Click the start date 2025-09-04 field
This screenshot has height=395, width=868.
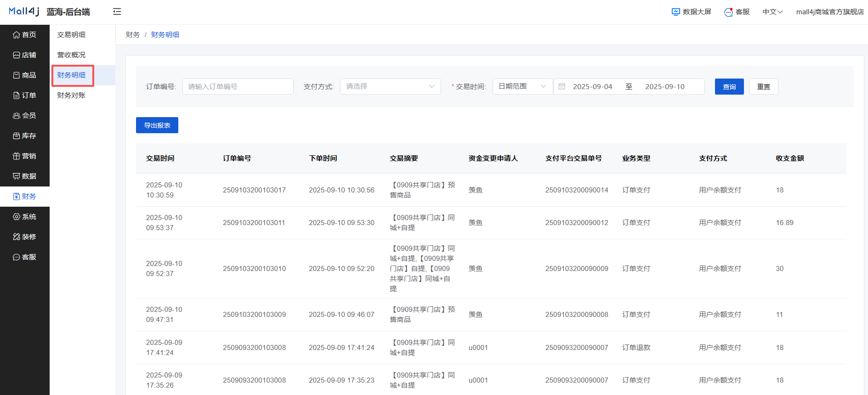(x=593, y=86)
